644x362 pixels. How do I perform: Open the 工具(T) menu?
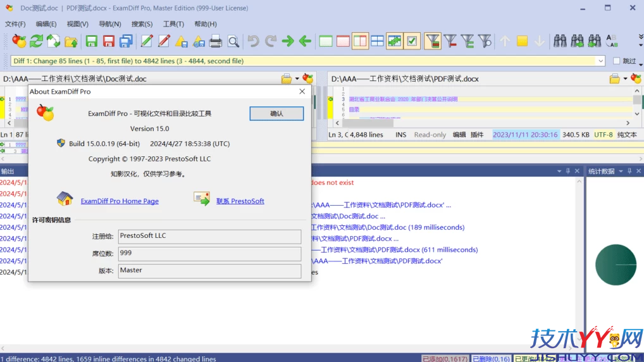pos(173,24)
